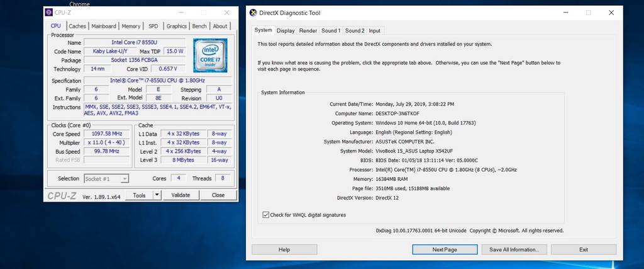Image resolution: width=644 pixels, height=269 pixels.
Task: Minimize the CPU-Z window
Action: (180, 12)
